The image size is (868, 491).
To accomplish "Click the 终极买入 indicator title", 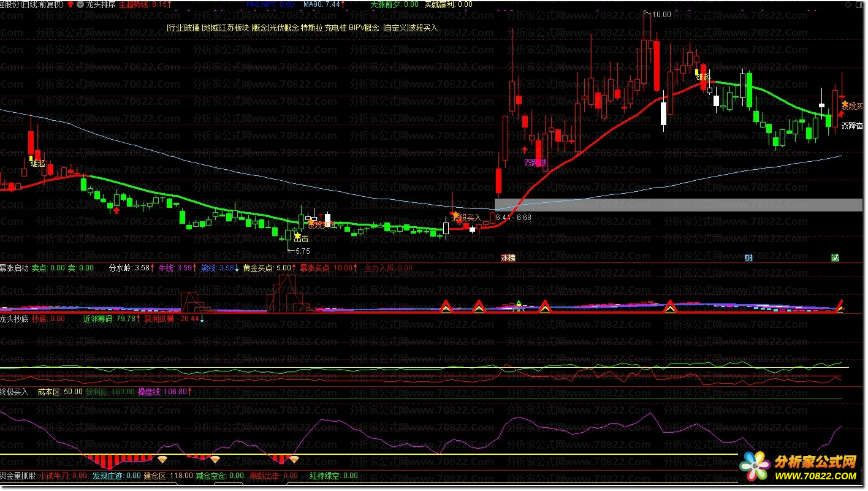I will tap(14, 391).
